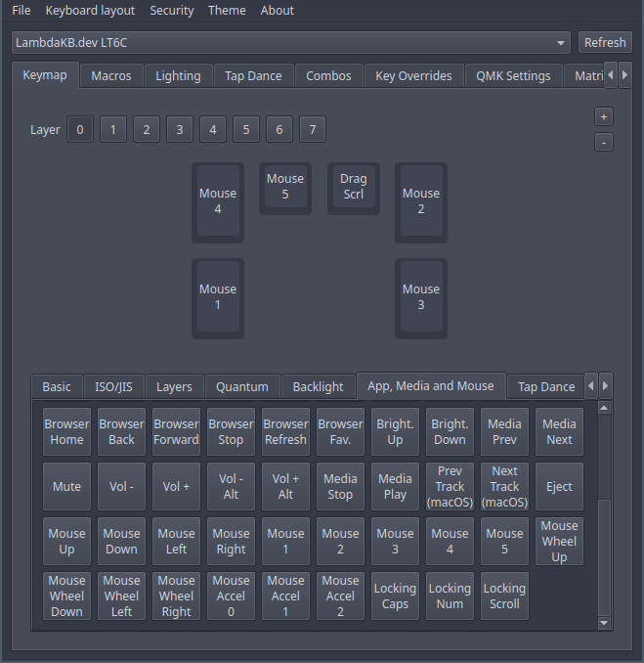This screenshot has width=644, height=663.
Task: Open the QMK Settings tab
Action: pyautogui.click(x=513, y=75)
